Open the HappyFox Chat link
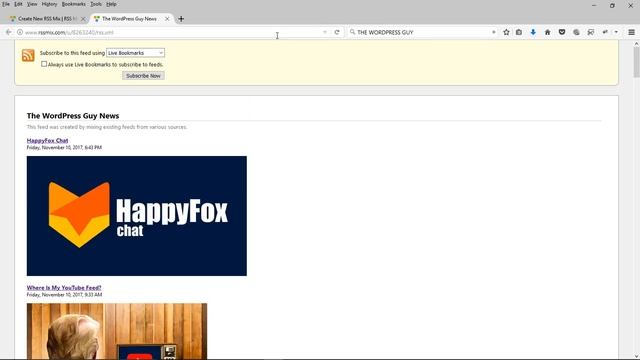 coord(47,140)
